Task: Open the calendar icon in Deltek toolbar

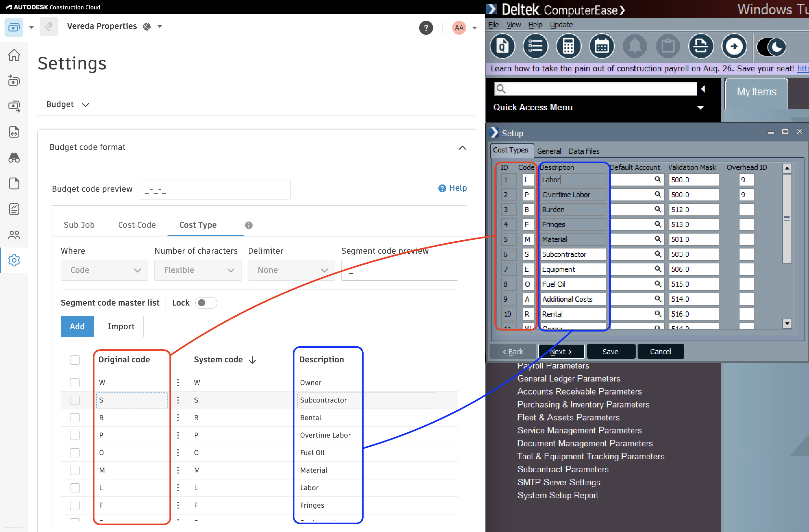Action: tap(602, 46)
